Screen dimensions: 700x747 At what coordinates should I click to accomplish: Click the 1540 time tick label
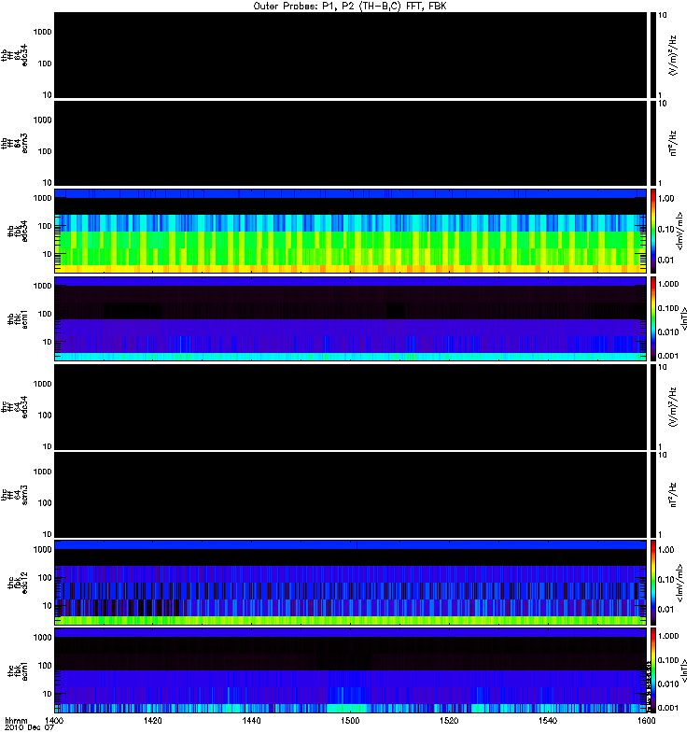tap(548, 721)
